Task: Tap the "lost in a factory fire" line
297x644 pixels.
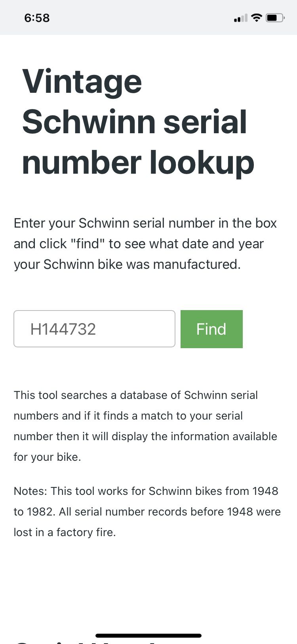Action: 65,532
